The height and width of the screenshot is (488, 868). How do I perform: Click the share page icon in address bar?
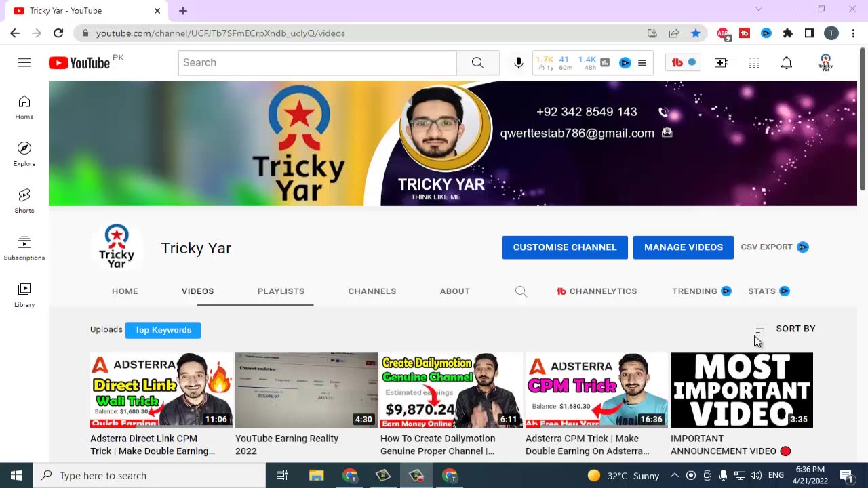674,33
